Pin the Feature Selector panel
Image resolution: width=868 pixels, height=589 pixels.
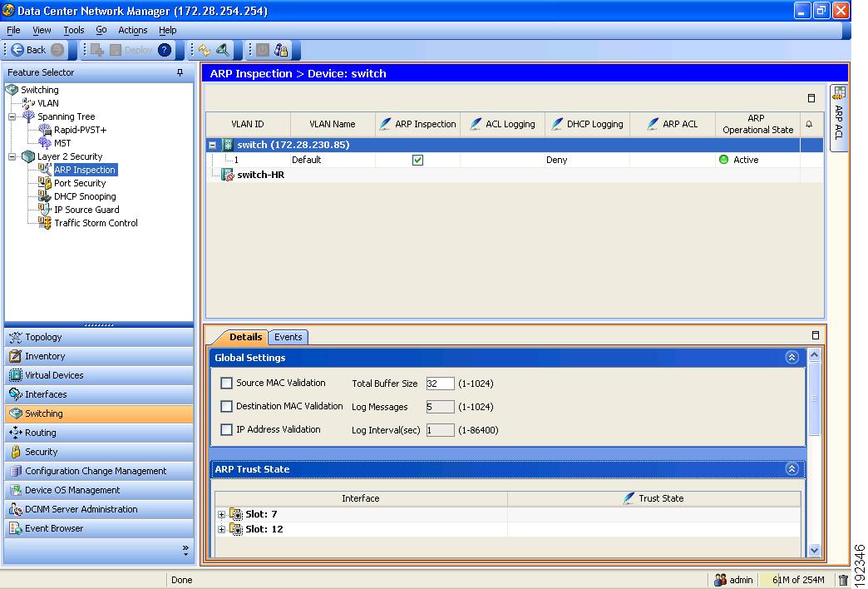coord(180,73)
